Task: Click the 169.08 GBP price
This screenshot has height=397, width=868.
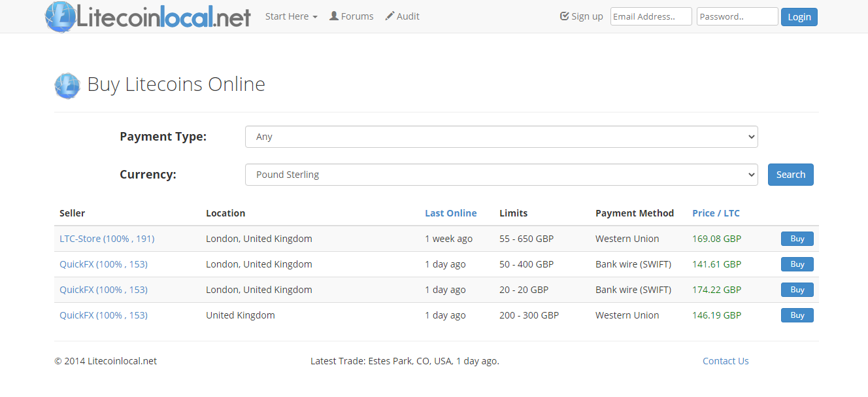Action: [716, 239]
